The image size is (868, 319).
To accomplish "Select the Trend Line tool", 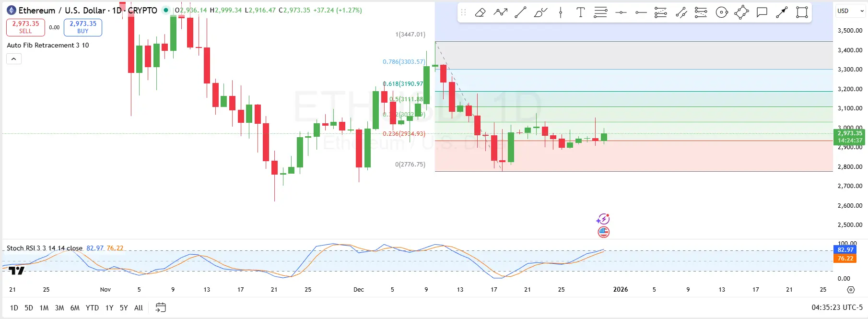I will (x=520, y=12).
